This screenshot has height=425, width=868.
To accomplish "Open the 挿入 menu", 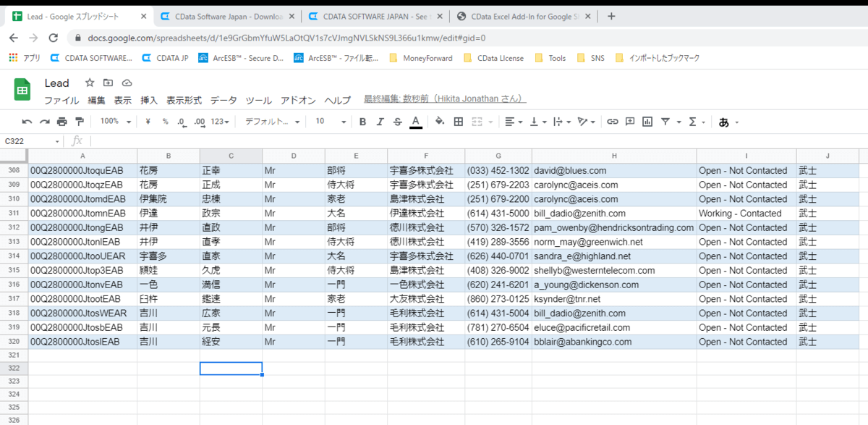I will tap(149, 101).
